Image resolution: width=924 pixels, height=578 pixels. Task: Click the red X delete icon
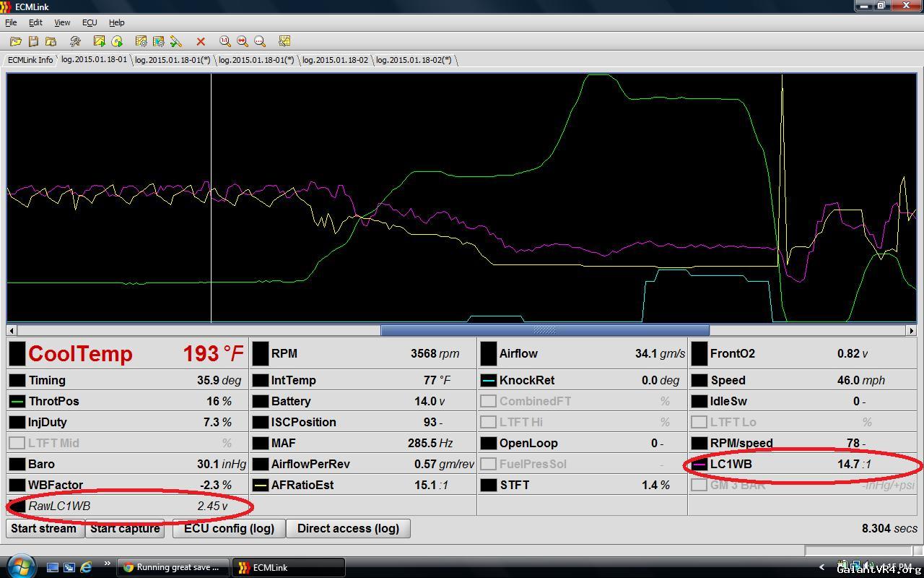[x=201, y=42]
